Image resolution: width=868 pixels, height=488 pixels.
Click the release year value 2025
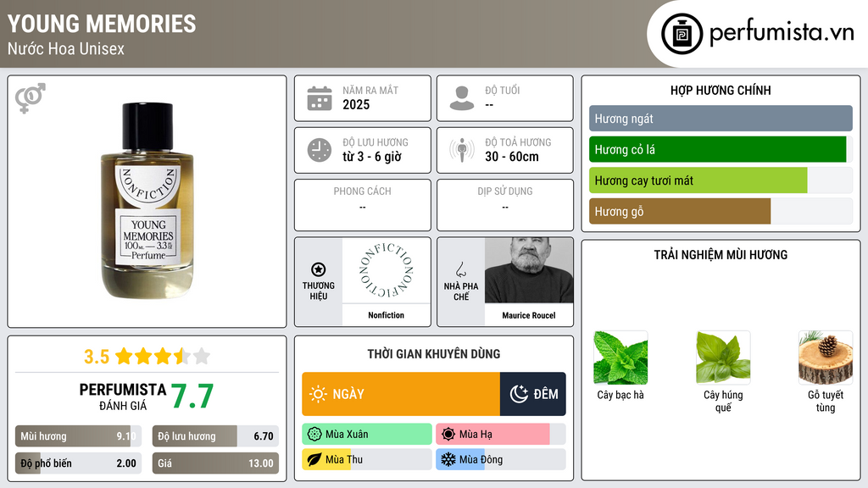[x=356, y=104]
